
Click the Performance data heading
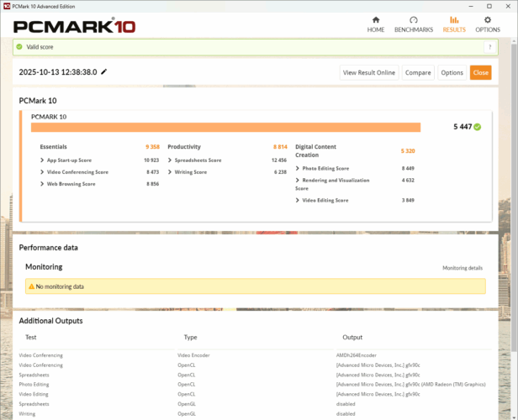point(48,248)
